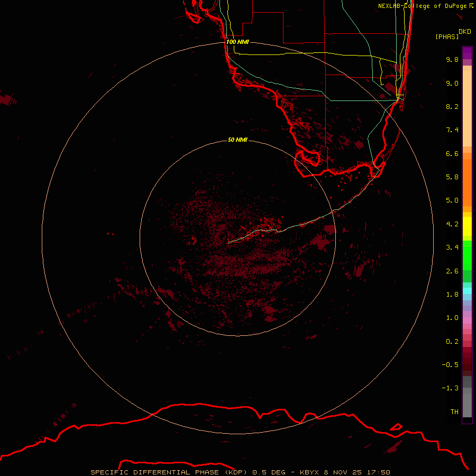This screenshot has height=476, width=476.
Task: Click the -1.3 legend value
Action: click(450, 388)
